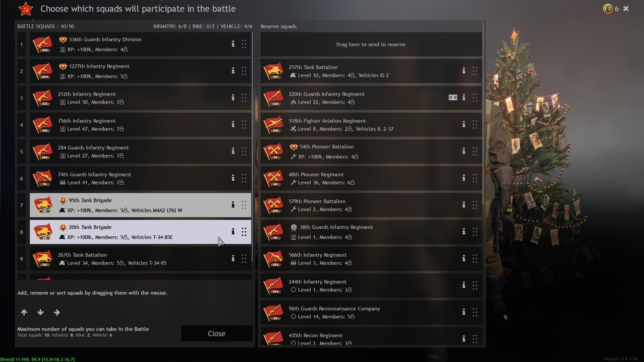
Task: Click right arrow to send squad to reserve
Action: (57, 312)
